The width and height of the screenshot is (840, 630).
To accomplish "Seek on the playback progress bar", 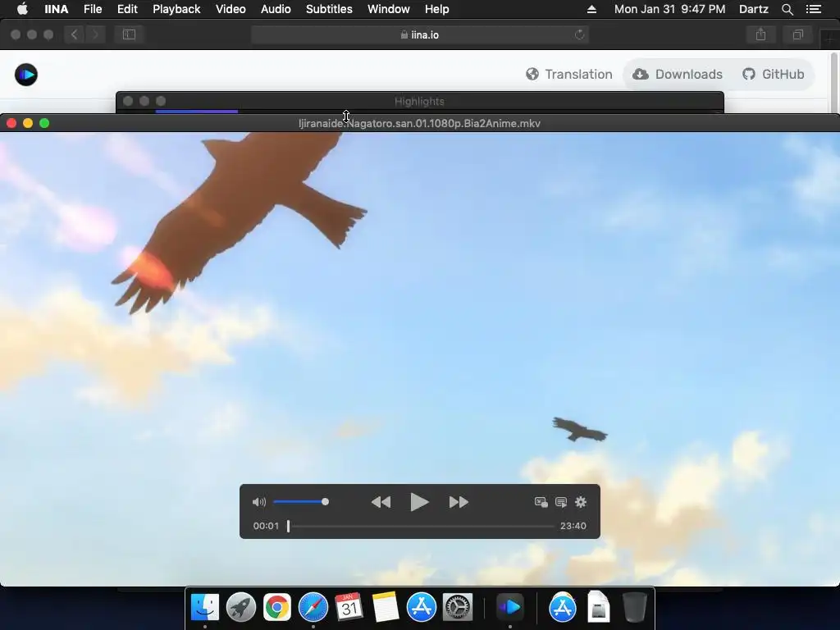I will 421,526.
